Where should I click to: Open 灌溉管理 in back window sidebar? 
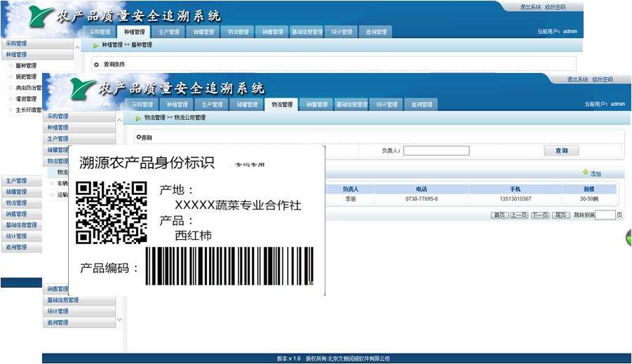click(x=26, y=99)
